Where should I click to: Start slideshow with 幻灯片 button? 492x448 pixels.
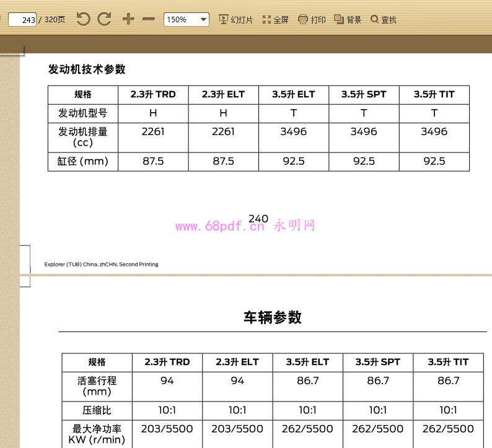click(235, 20)
